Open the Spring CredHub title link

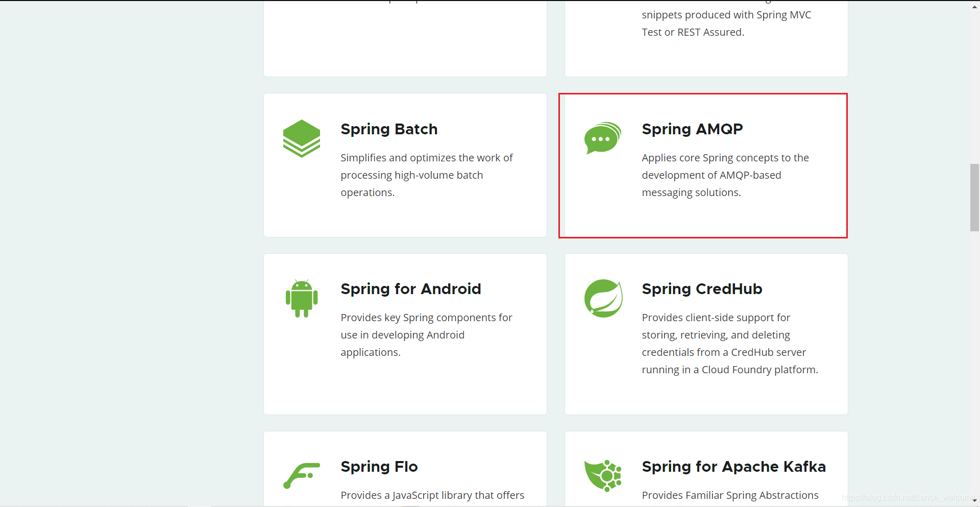[702, 289]
